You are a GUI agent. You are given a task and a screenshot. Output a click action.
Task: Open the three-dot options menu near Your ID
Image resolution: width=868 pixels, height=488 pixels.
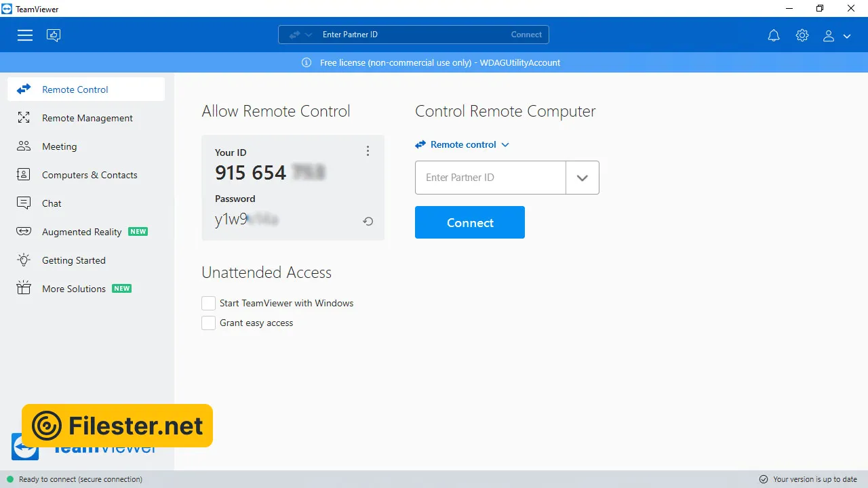368,151
